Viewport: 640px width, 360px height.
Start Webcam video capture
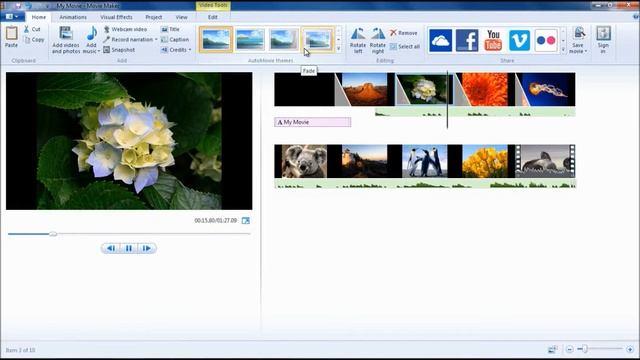tap(125, 29)
